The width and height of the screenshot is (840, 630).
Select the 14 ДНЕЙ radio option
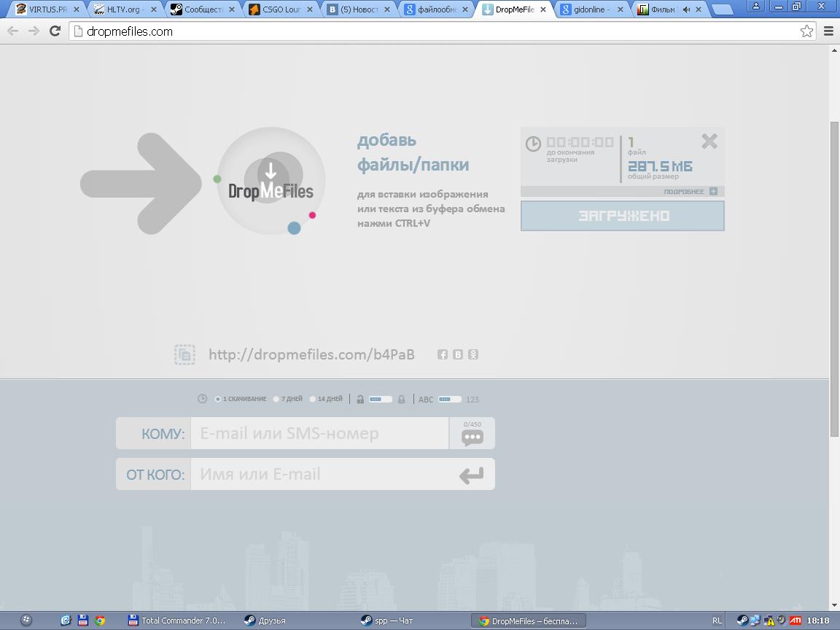[x=313, y=399]
